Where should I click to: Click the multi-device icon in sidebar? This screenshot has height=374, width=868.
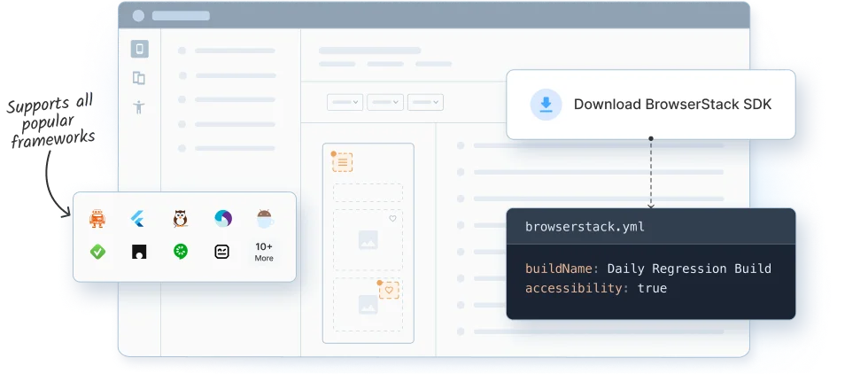coord(139,78)
